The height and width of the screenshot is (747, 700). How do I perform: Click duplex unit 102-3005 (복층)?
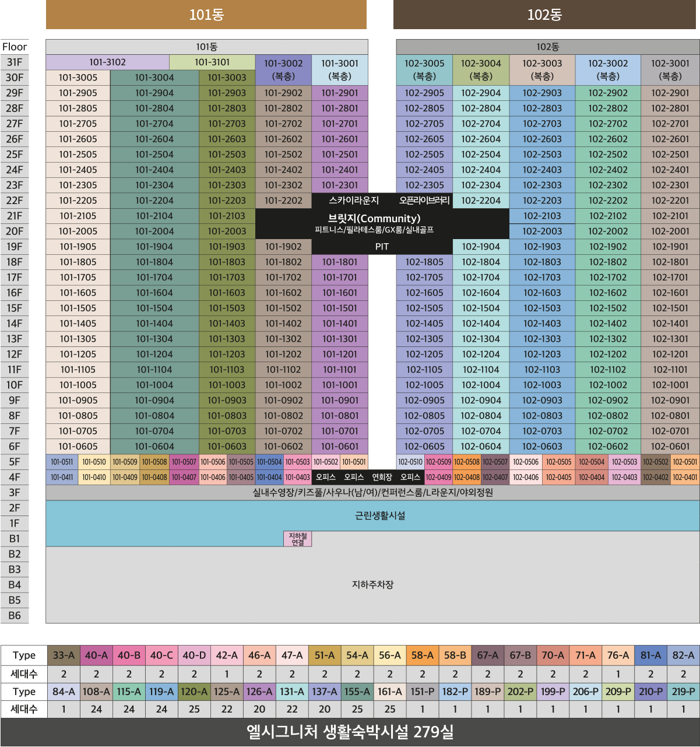(x=424, y=70)
